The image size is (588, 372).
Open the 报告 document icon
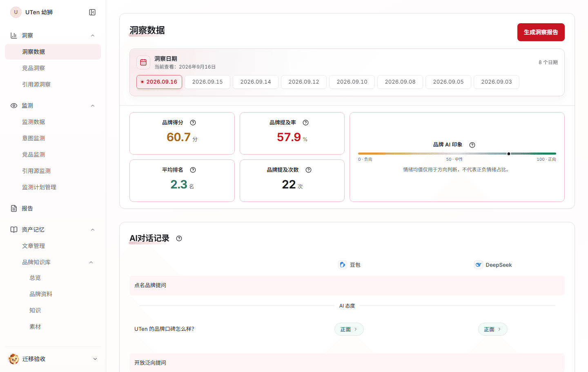pyautogui.click(x=14, y=208)
